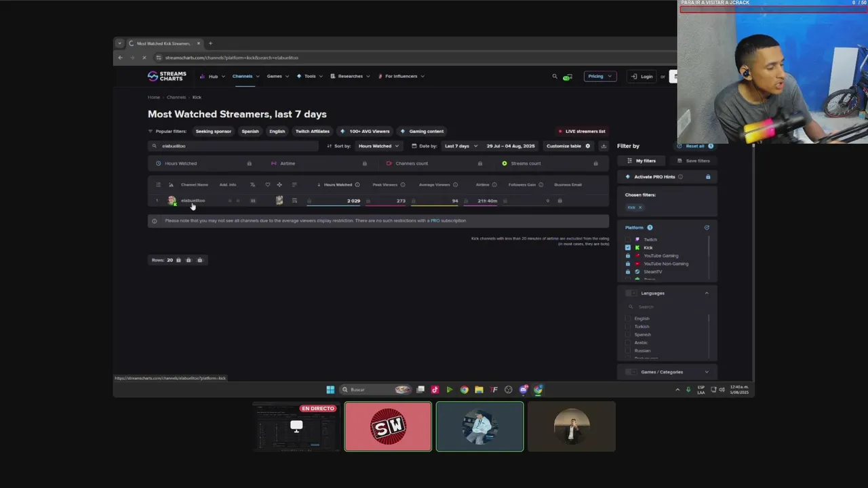Open the green live counter icon in header
This screenshot has height=488, width=868.
pyautogui.click(x=567, y=77)
